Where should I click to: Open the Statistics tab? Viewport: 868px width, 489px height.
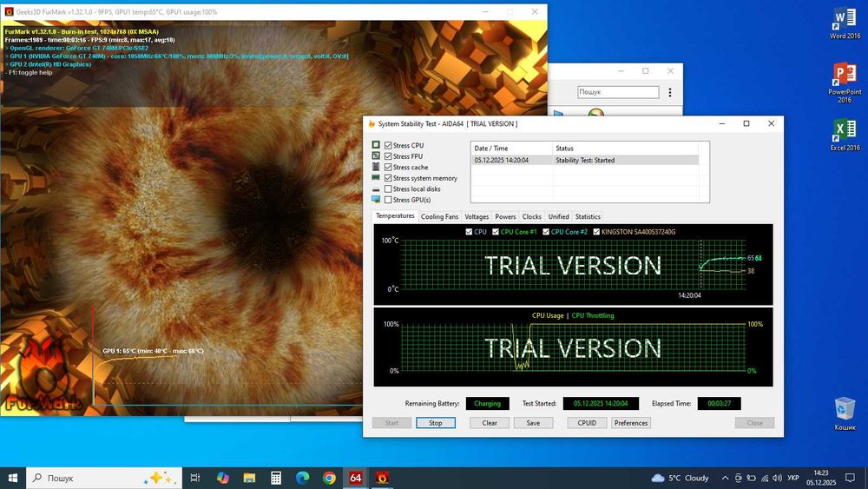[x=588, y=216]
